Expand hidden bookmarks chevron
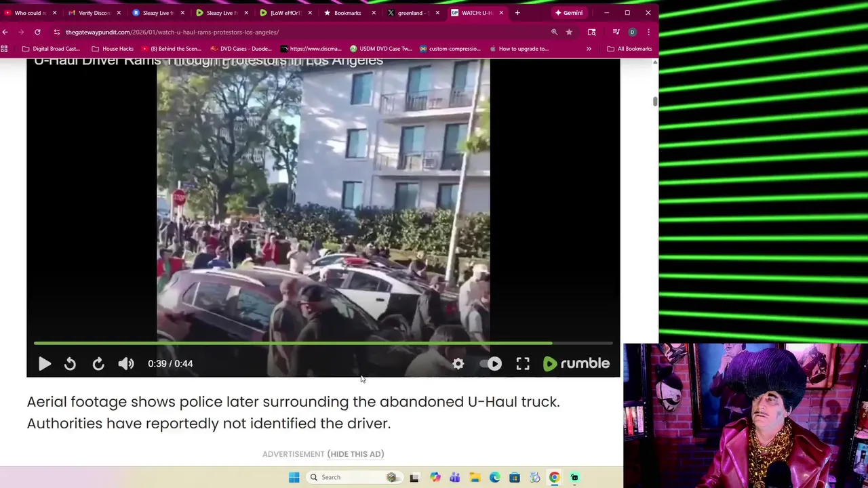868x488 pixels. click(x=589, y=49)
